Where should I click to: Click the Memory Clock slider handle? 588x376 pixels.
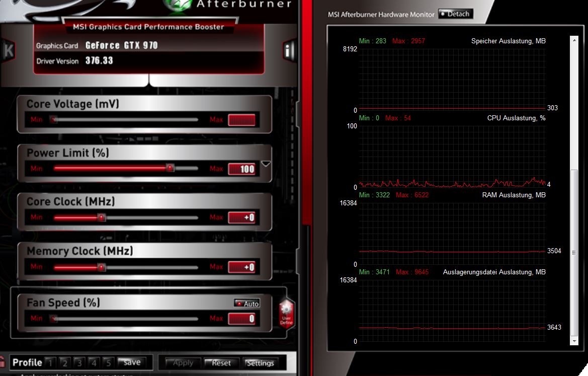coord(101,267)
